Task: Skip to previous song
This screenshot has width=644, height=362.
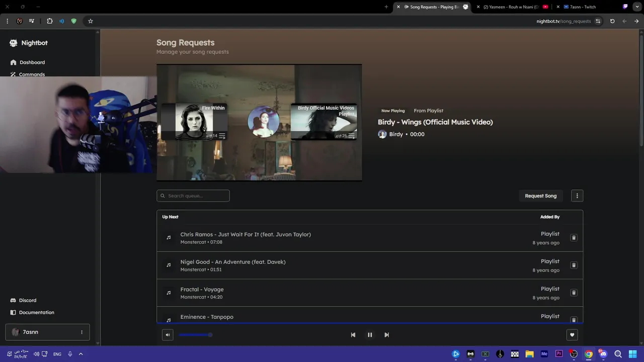Action: click(353, 335)
